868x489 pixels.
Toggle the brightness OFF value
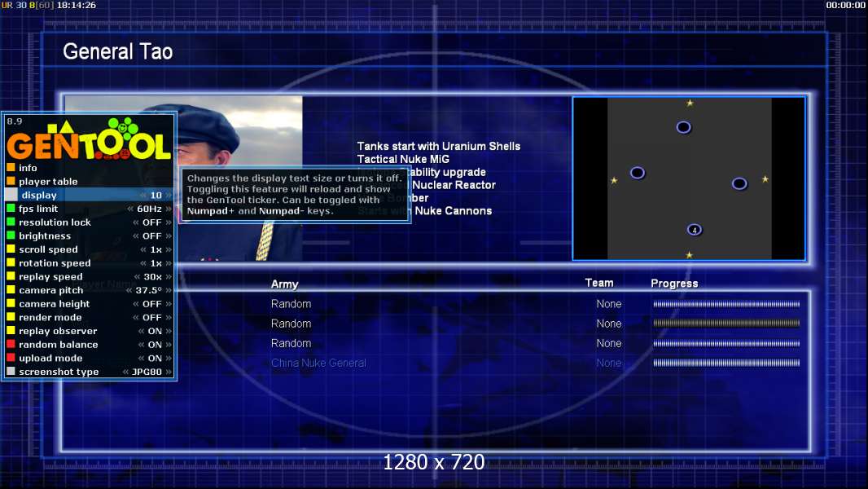(151, 236)
